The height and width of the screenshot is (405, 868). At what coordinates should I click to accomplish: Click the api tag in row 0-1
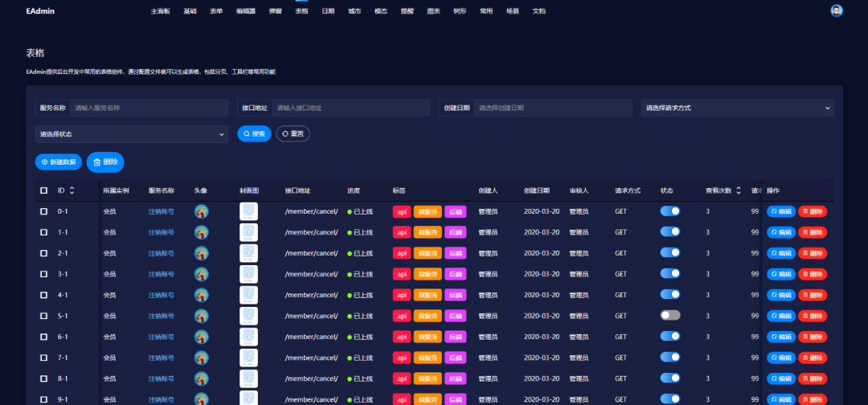[x=402, y=211]
